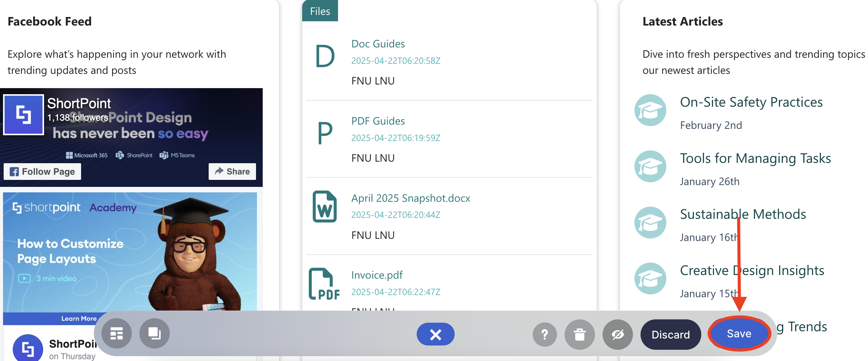The height and width of the screenshot is (361, 868).
Task: Open April 2025 Snapshot.docx file link
Action: 410,198
